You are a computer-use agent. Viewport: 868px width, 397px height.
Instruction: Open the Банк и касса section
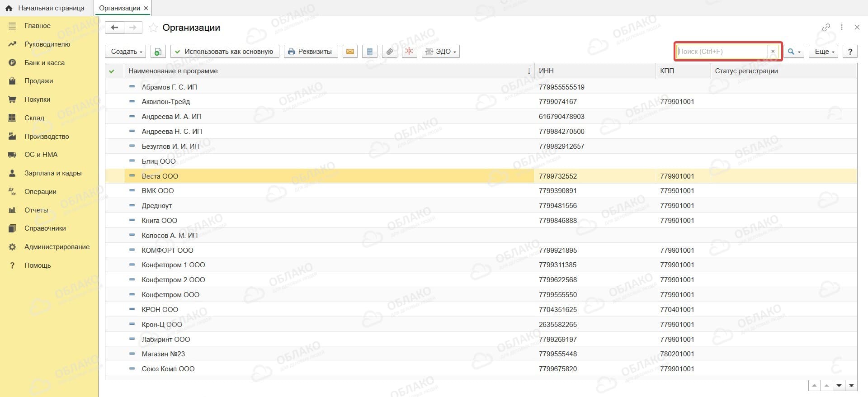point(44,63)
